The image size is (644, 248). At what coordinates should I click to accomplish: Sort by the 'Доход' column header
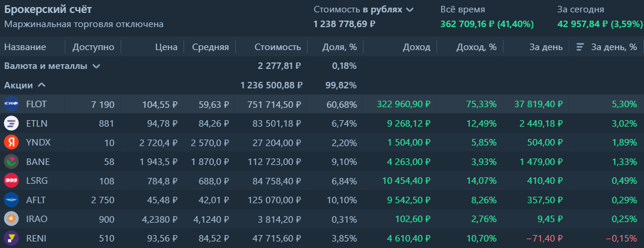(416, 47)
